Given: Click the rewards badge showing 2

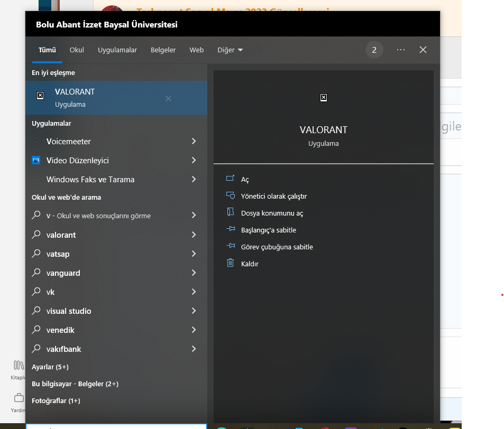Looking at the screenshot, I should pyautogui.click(x=374, y=50).
